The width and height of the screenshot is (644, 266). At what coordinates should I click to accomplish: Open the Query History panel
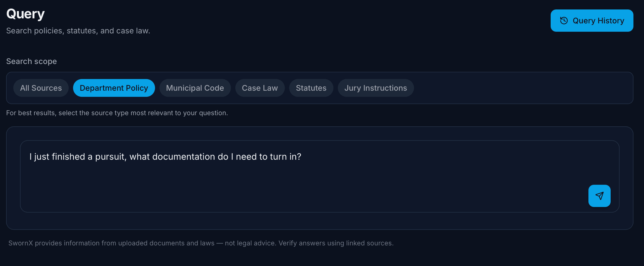click(x=592, y=20)
